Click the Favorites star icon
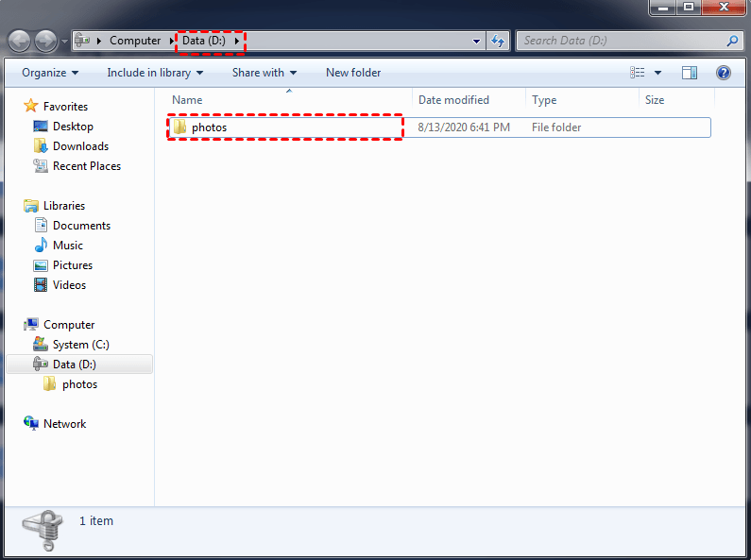The image size is (751, 560). (31, 106)
